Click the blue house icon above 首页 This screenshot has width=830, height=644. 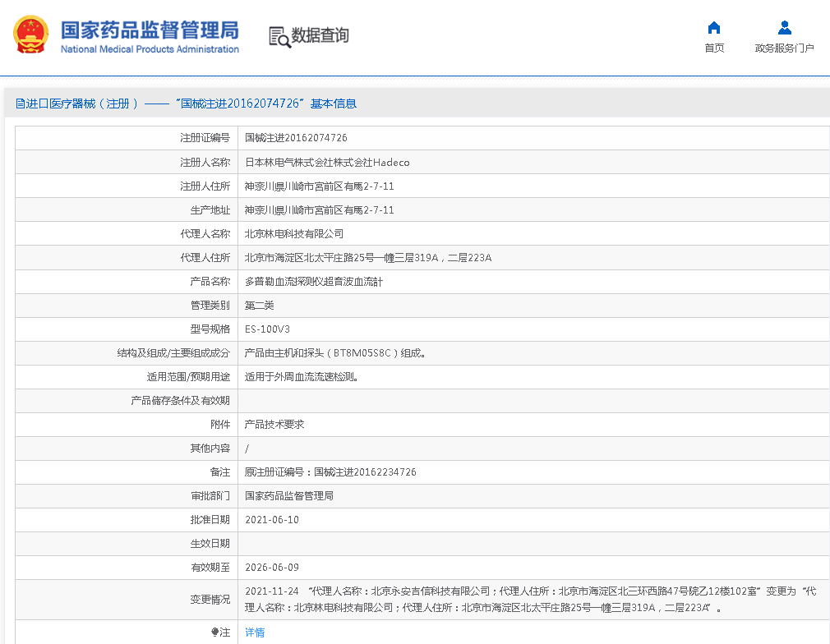pyautogui.click(x=713, y=27)
